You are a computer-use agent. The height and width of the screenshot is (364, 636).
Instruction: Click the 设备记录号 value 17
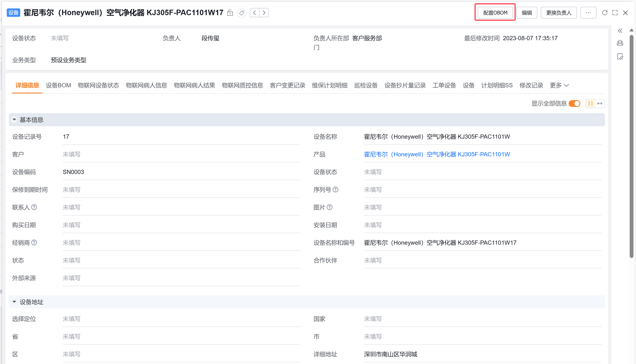click(x=66, y=137)
